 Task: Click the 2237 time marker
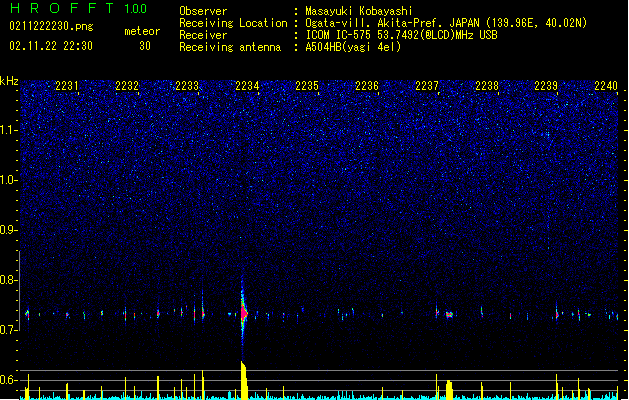pos(427,86)
